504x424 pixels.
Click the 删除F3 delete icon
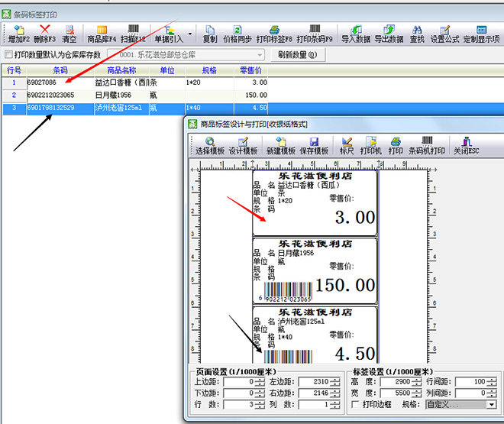tap(44, 33)
